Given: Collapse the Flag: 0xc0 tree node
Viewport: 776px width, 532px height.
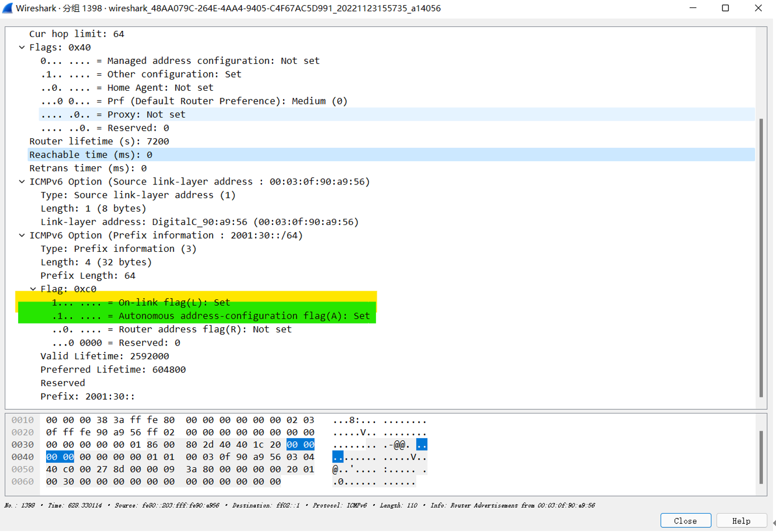Looking at the screenshot, I should click(x=33, y=289).
